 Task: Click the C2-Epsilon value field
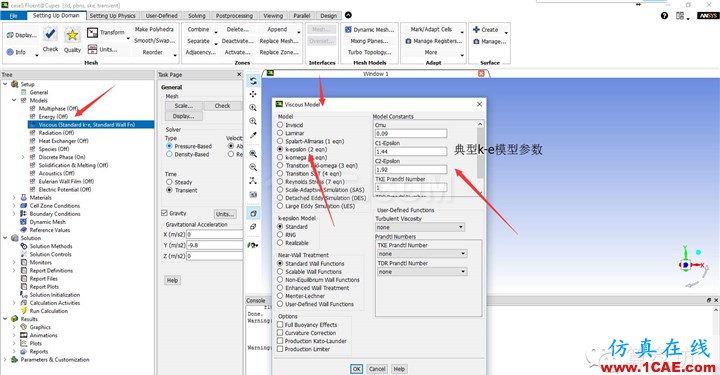411,169
